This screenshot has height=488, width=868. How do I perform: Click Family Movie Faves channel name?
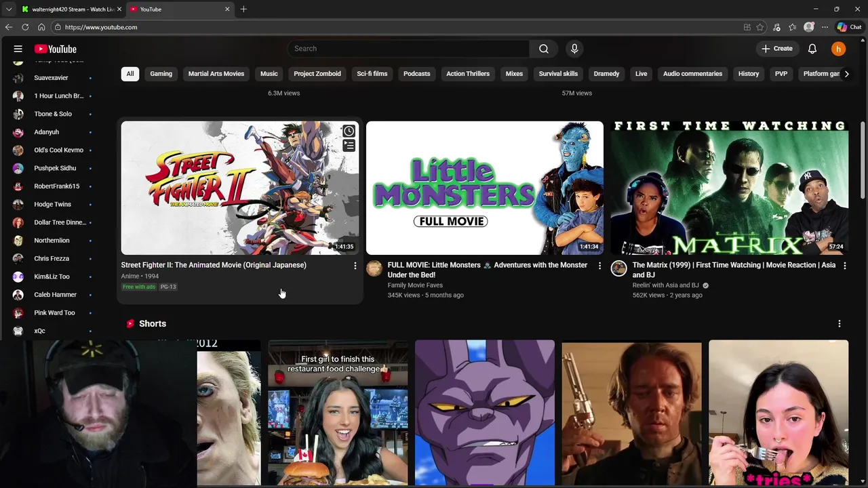pos(415,285)
